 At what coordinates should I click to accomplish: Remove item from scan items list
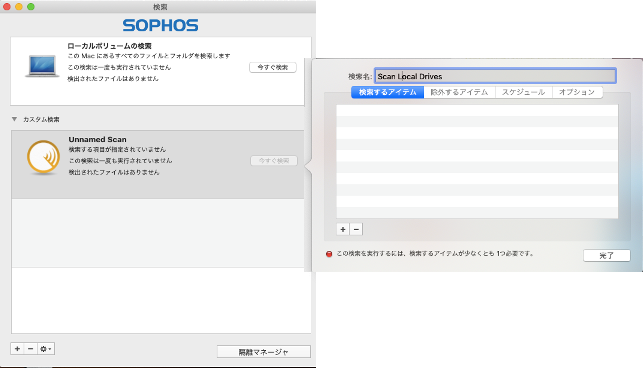pyautogui.click(x=356, y=229)
